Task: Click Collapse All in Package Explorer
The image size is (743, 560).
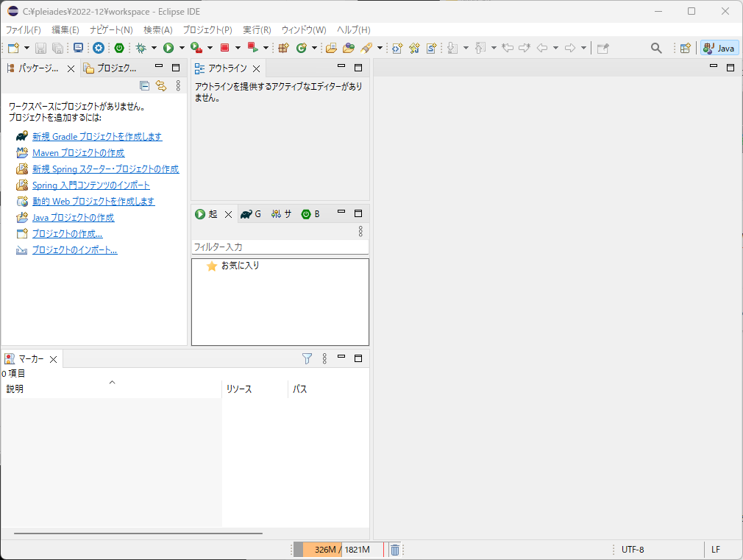Action: tap(144, 85)
